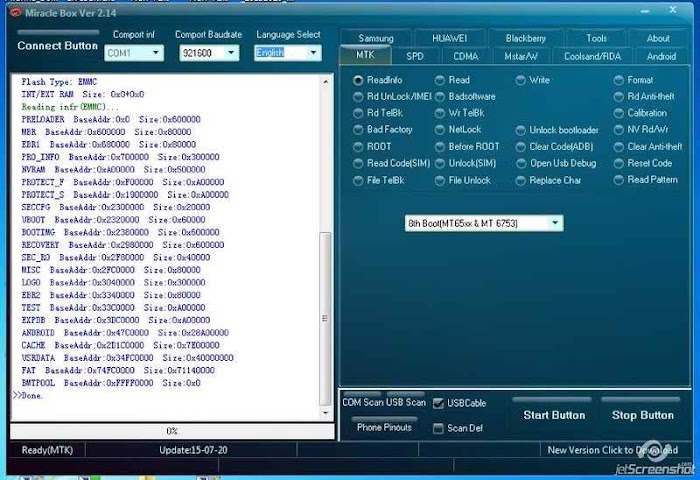Click the PRELOADER BaseAddr log line
Viewport: 700px width, 480px height.
tap(111, 120)
